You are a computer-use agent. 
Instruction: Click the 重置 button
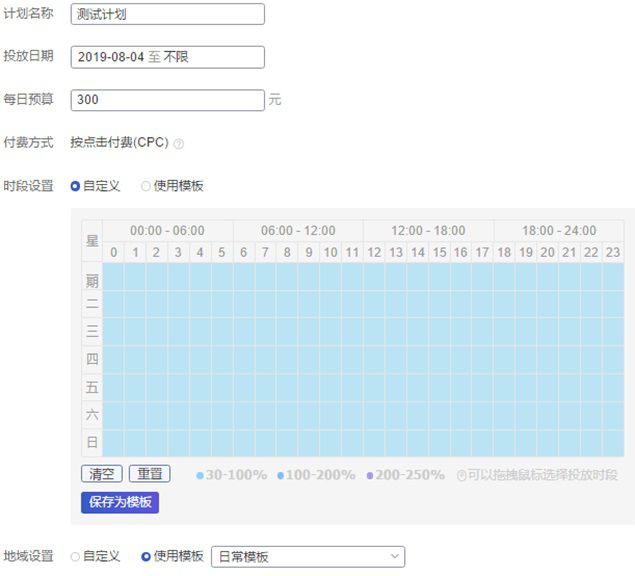pos(149,474)
